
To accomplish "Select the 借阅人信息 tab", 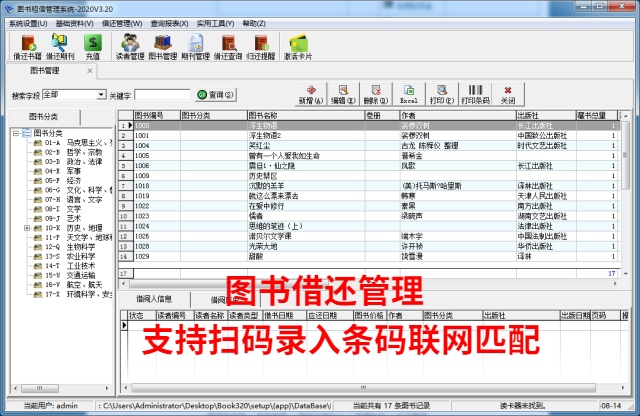I will click(x=154, y=299).
